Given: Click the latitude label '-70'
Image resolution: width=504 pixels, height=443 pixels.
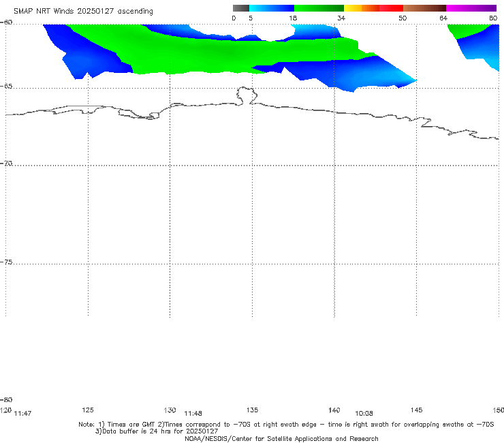Looking at the screenshot, I should (x=6, y=164).
